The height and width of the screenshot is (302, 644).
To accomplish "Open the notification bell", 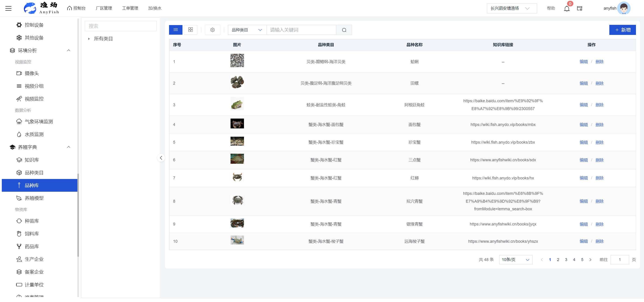I will [566, 9].
